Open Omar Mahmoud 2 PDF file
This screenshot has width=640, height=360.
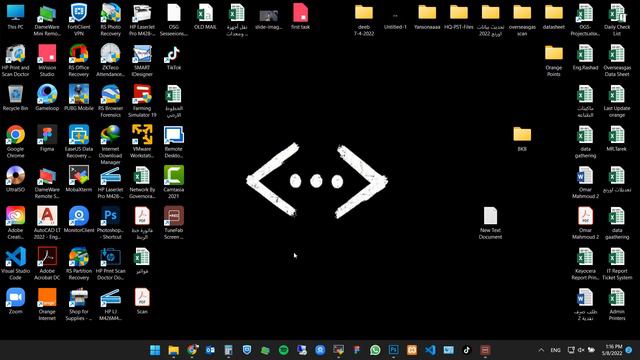pos(585,223)
